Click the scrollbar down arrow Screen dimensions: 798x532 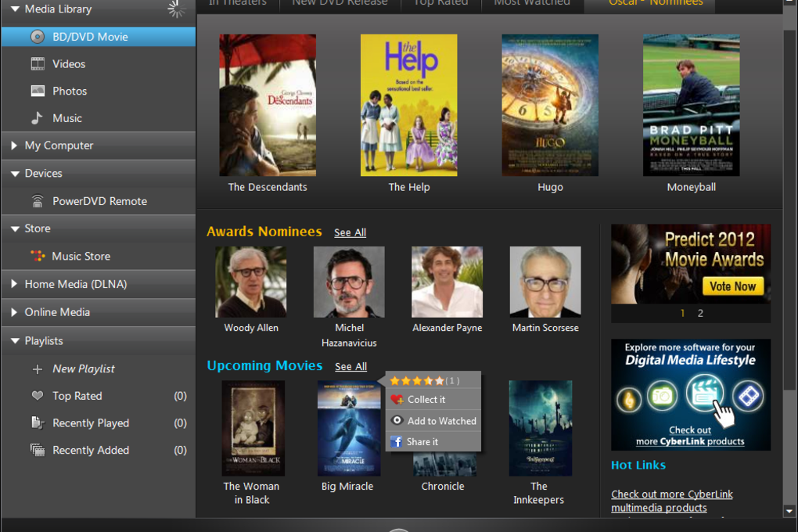789,511
